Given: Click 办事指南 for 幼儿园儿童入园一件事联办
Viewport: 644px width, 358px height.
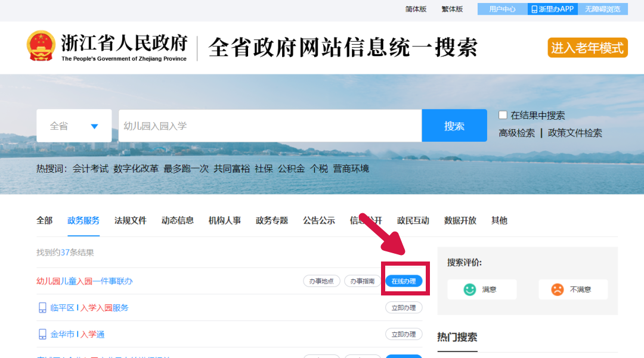Looking at the screenshot, I should pos(363,281).
